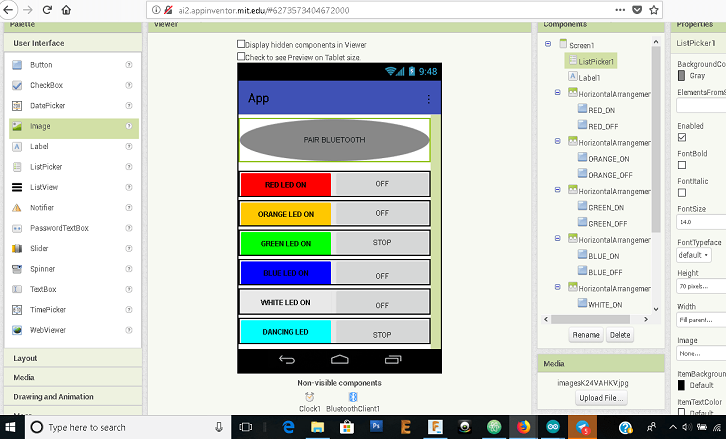
Task: Edit the FontSize property field
Action: pos(701,222)
